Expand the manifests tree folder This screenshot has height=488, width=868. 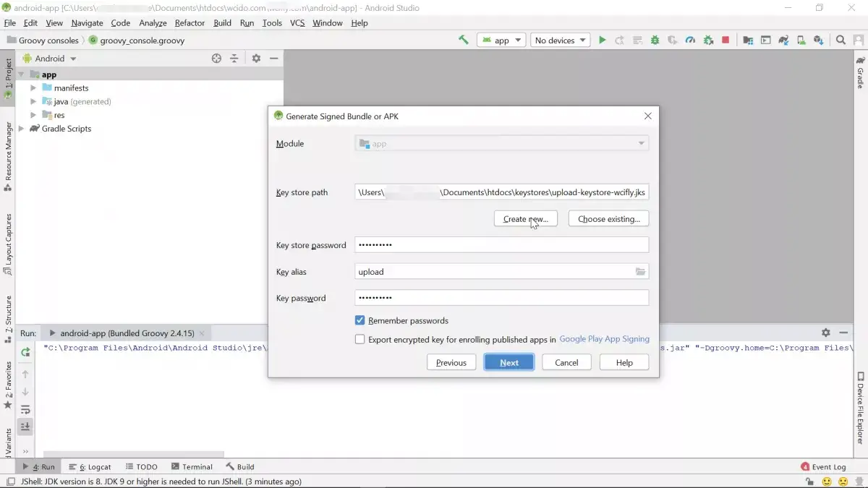[x=33, y=88]
